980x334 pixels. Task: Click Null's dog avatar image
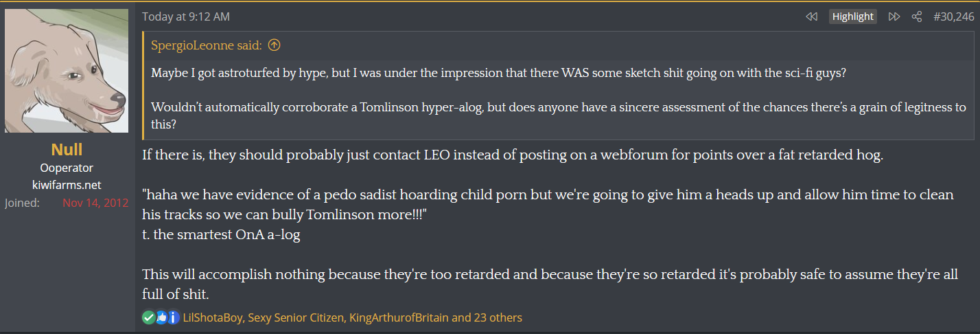(67, 71)
